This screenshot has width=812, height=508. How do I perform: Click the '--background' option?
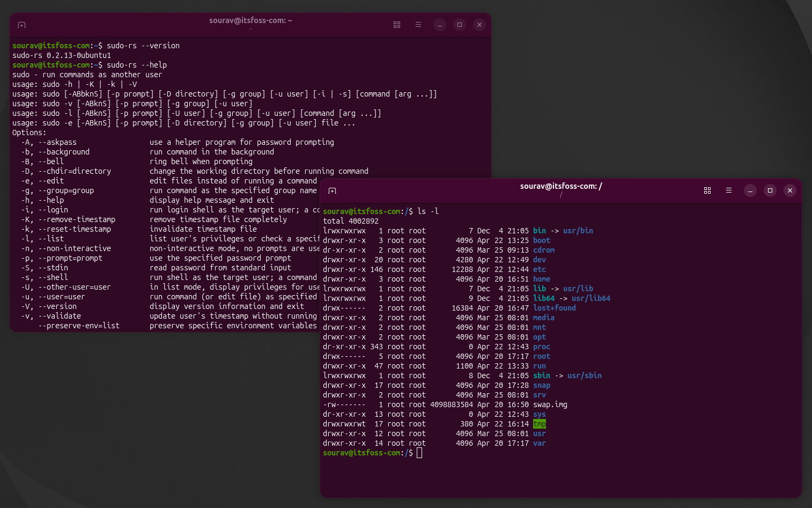pyautogui.click(x=64, y=152)
